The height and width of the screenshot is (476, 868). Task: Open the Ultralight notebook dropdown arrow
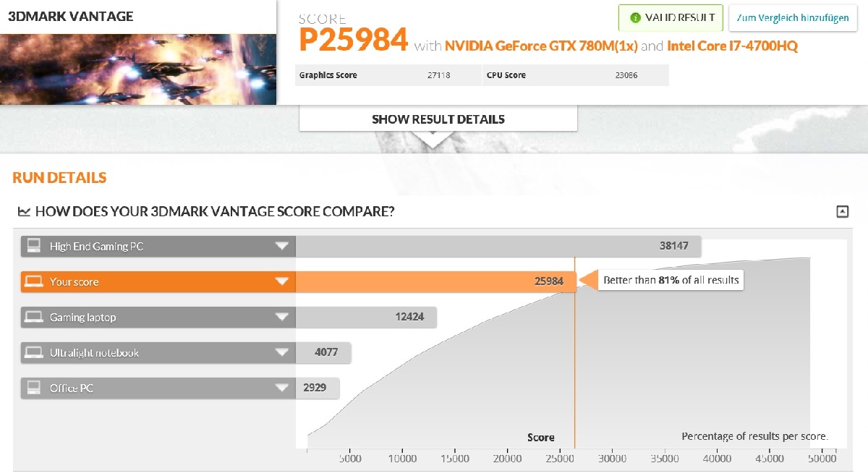tap(282, 352)
